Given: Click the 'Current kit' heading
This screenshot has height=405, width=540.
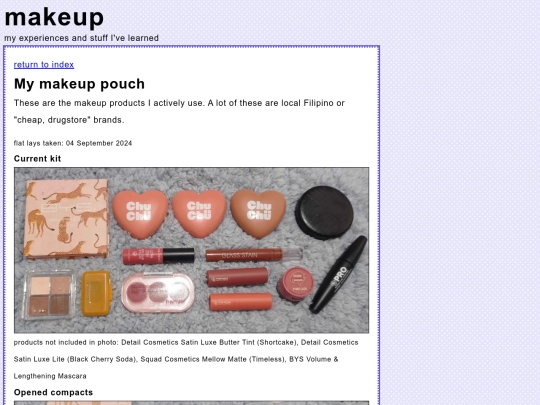Looking at the screenshot, I should point(38,159).
